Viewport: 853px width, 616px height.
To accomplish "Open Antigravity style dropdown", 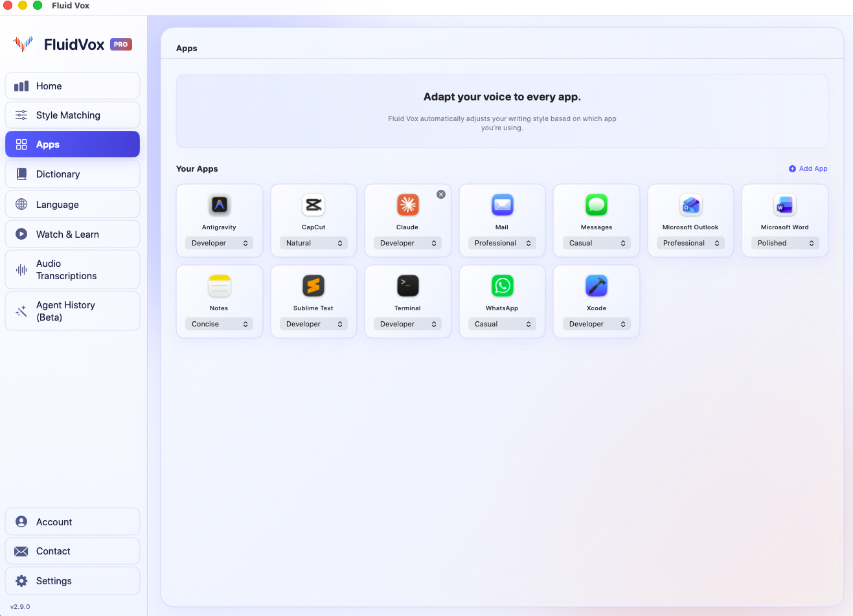I will coord(219,243).
